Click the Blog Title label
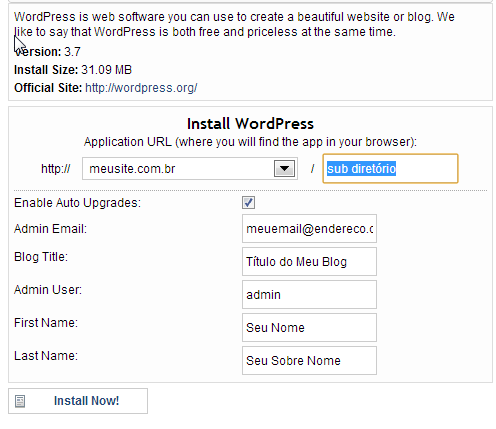 click(x=41, y=257)
